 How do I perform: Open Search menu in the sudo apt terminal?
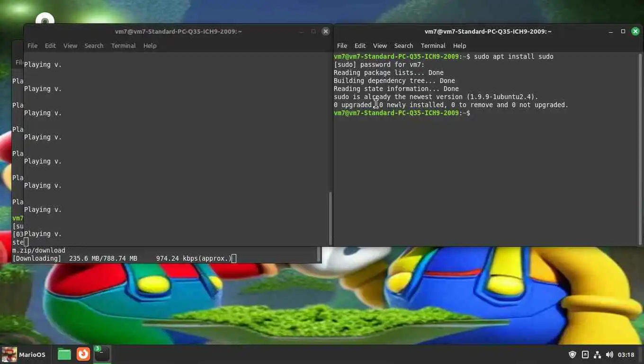tap(403, 45)
